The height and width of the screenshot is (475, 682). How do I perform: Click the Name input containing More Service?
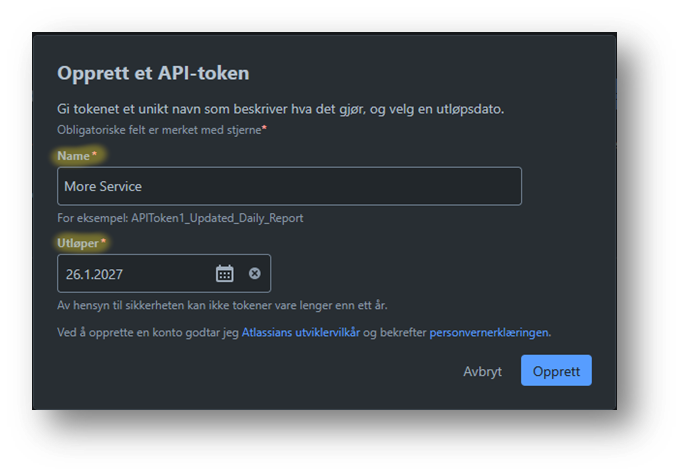(x=289, y=186)
